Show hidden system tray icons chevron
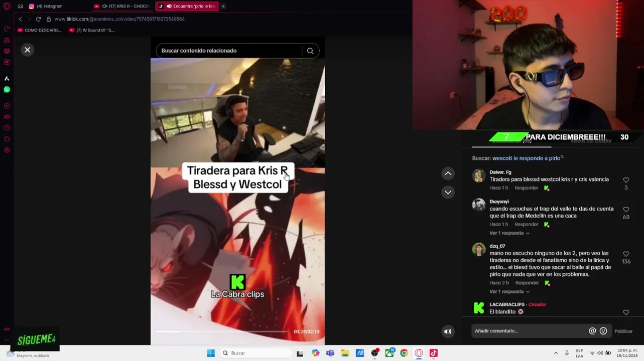The width and height of the screenshot is (644, 361). pyautogui.click(x=556, y=353)
